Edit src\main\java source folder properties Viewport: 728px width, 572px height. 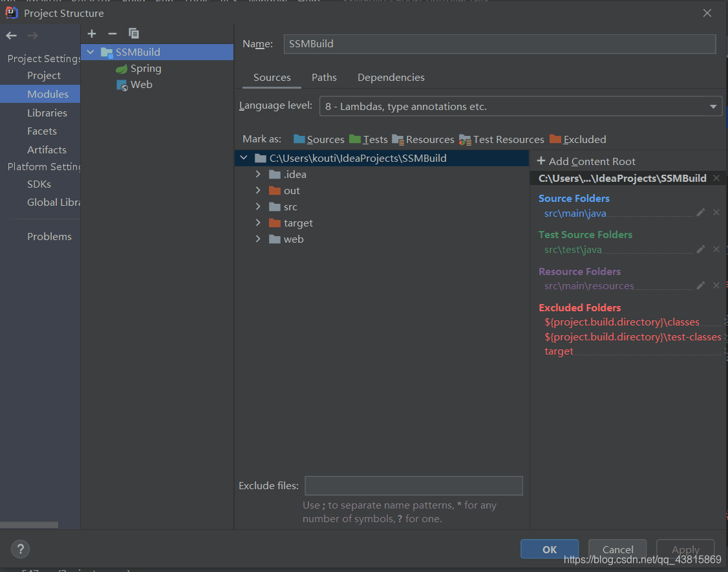701,212
